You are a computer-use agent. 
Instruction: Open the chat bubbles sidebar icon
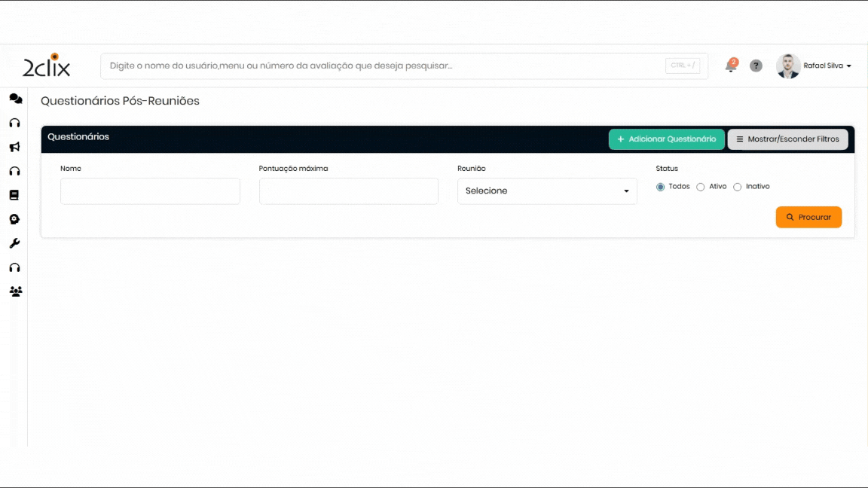pos(15,99)
